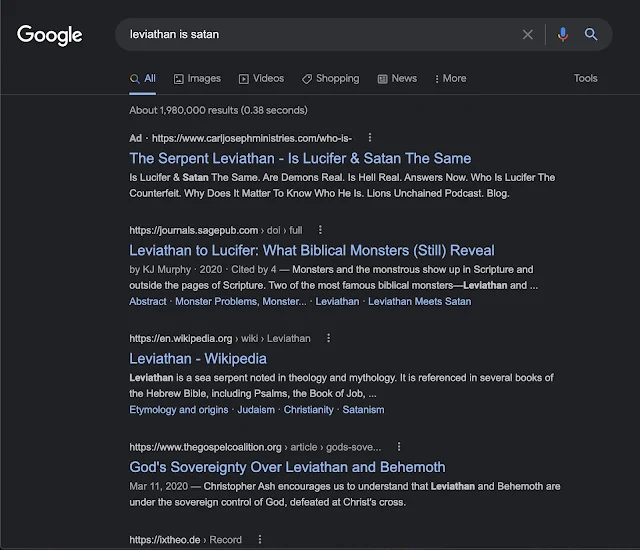The width and height of the screenshot is (640, 550).
Task: Click the journals.sagepub.com breadcrumb URL
Action: click(x=216, y=231)
